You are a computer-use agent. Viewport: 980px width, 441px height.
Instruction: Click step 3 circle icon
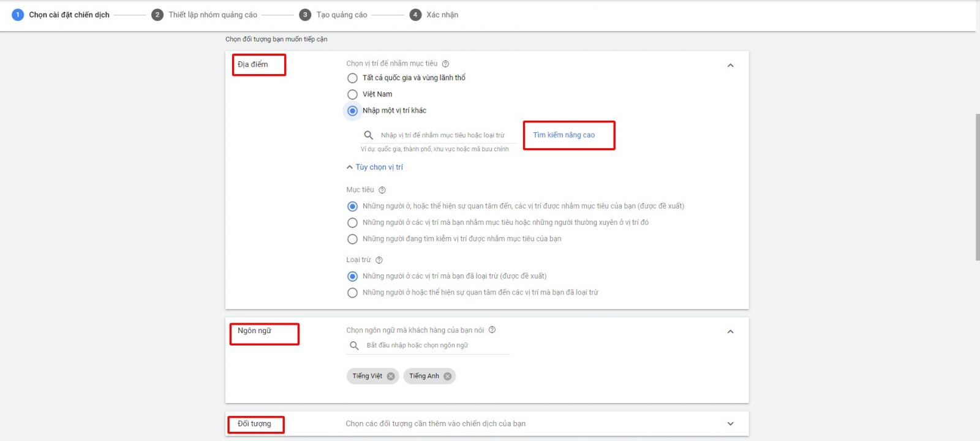[x=305, y=15]
